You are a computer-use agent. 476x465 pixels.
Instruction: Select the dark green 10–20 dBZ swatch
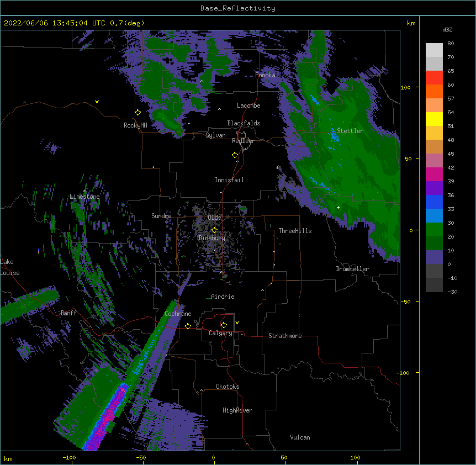pyautogui.click(x=434, y=244)
